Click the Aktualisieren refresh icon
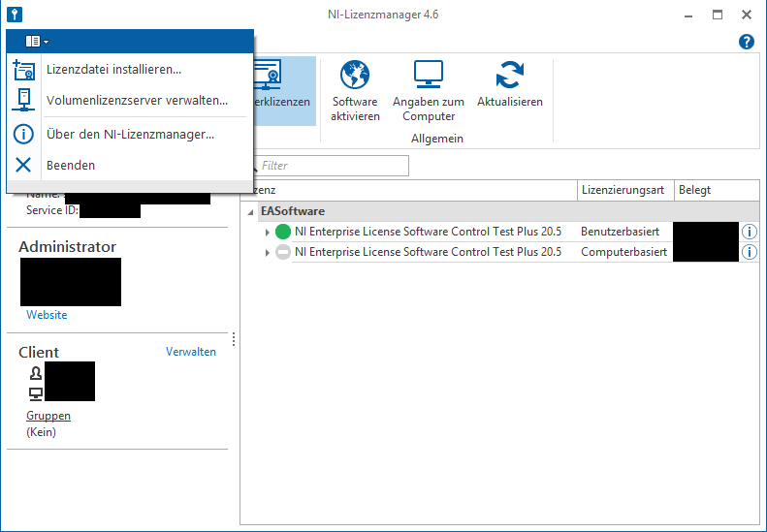The width and height of the screenshot is (767, 532). 510,75
